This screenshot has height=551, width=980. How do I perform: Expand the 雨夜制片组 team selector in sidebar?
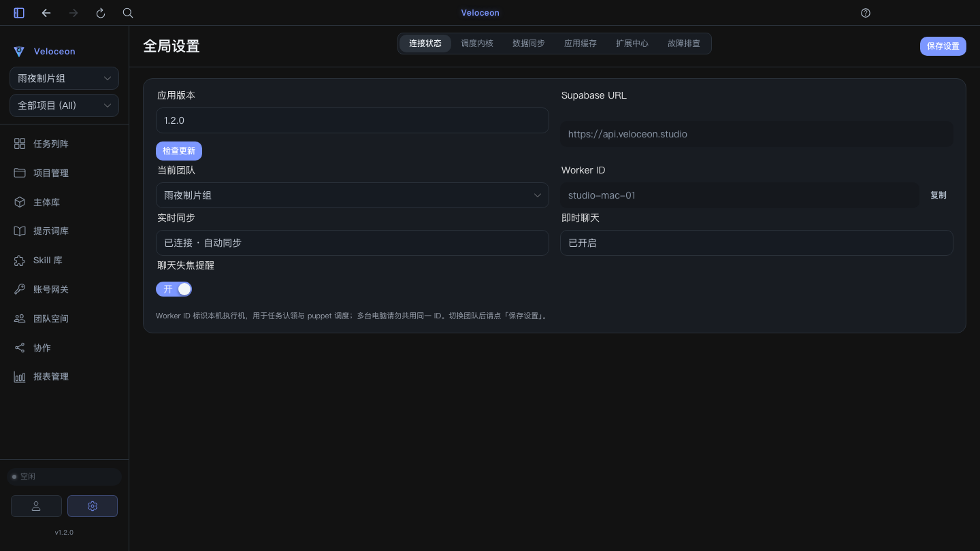pos(64,78)
